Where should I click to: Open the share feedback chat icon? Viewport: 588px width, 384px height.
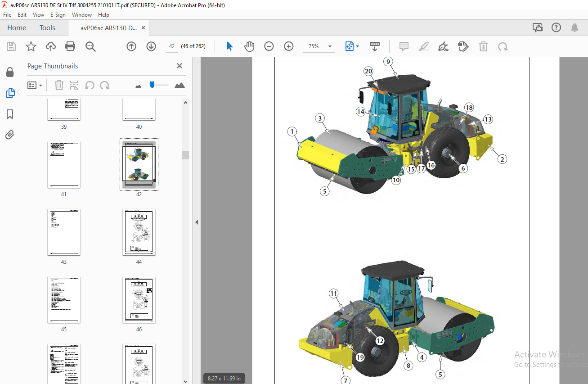click(538, 28)
